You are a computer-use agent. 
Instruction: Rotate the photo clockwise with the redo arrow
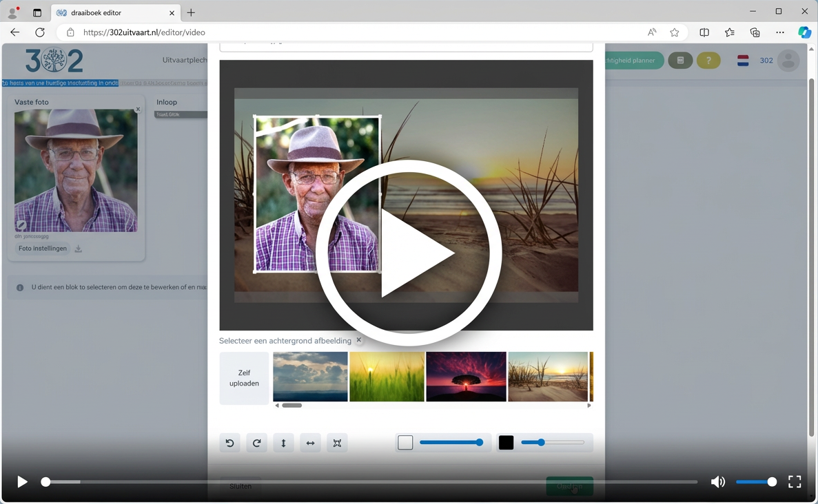(x=256, y=443)
